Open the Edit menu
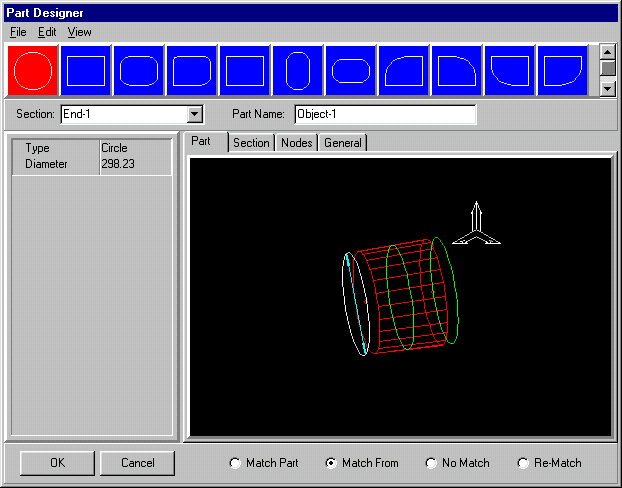 (47, 32)
